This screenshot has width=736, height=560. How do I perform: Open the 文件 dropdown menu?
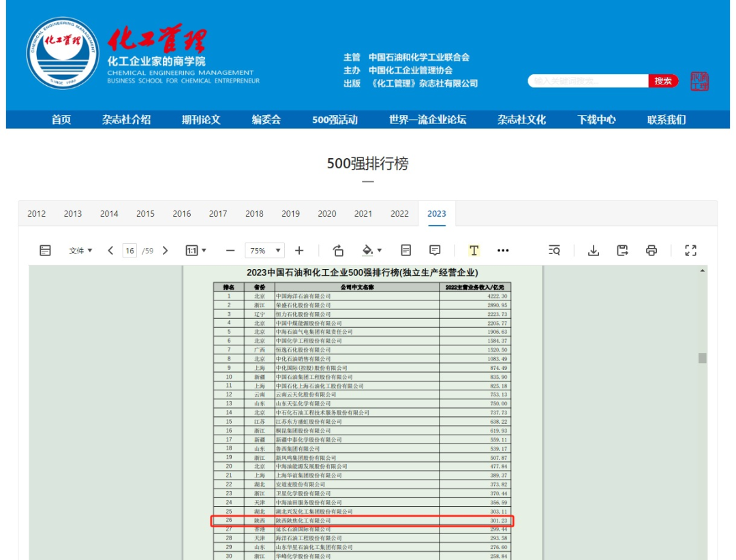pos(80,251)
